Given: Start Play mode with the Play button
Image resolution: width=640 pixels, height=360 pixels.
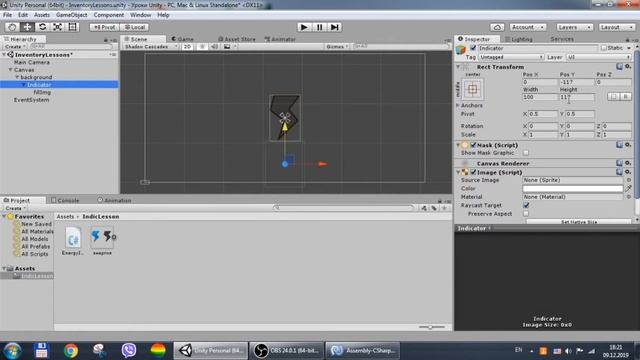Looking at the screenshot, I should [x=304, y=27].
